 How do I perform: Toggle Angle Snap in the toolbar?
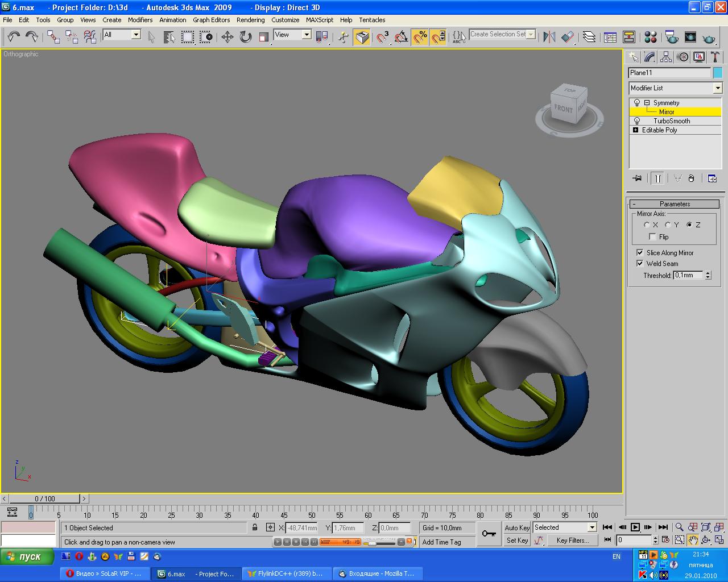(402, 38)
